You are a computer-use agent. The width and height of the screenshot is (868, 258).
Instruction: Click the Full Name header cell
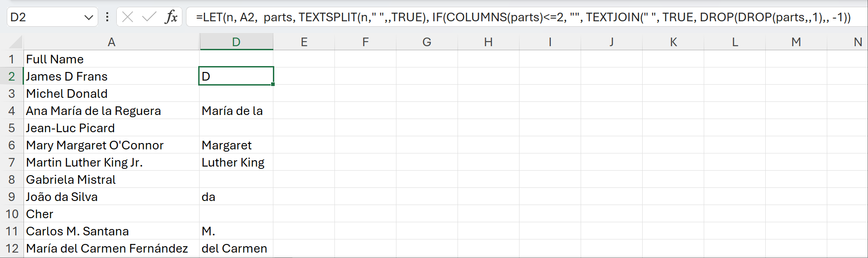click(x=111, y=59)
